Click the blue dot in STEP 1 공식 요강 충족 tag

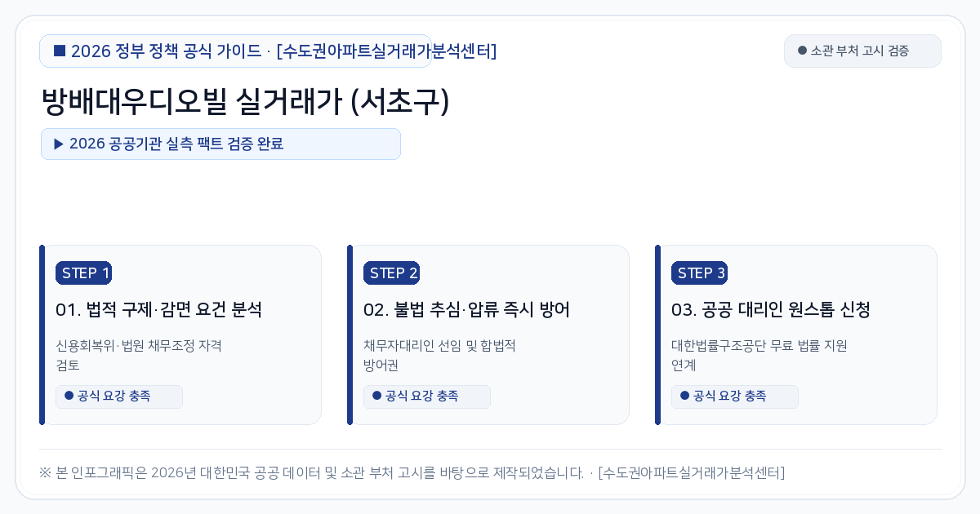click(69, 396)
